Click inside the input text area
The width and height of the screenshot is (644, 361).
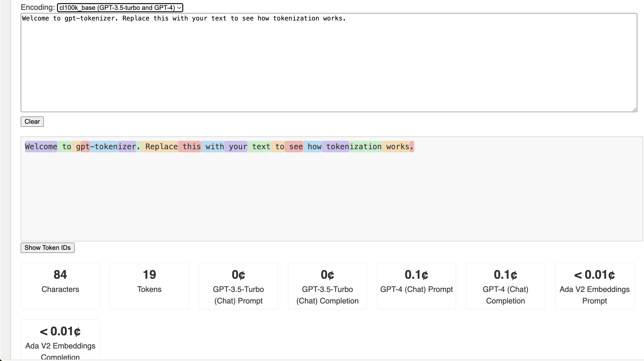click(329, 63)
